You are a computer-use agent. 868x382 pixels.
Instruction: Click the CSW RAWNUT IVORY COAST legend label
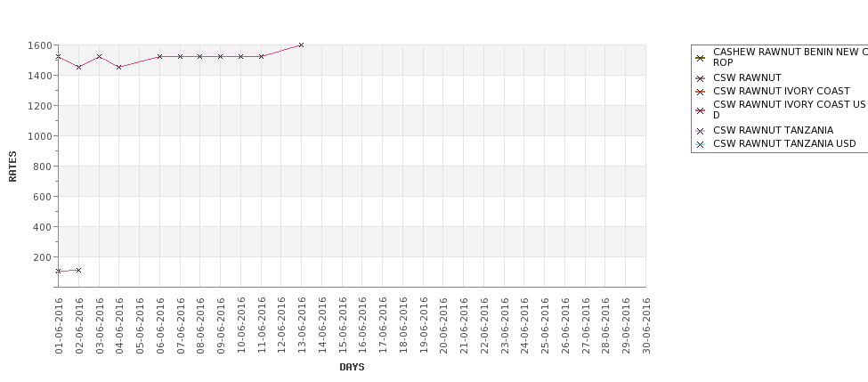(x=781, y=92)
